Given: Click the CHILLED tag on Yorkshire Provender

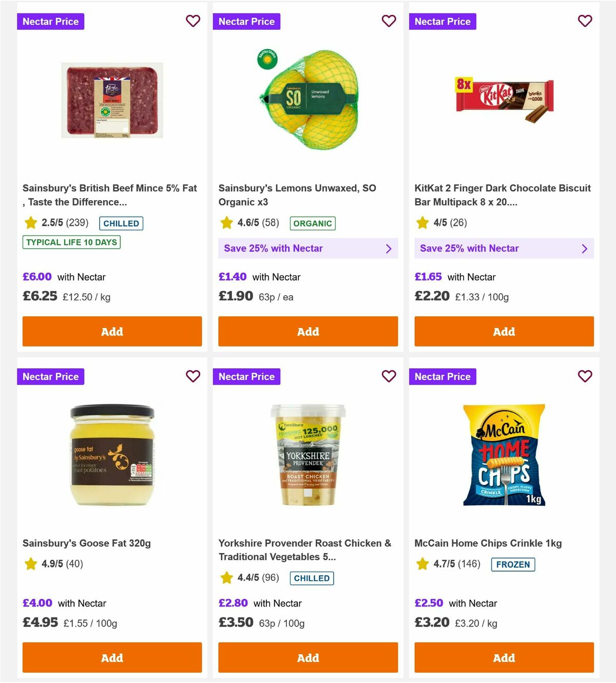Looking at the screenshot, I should pos(312,578).
